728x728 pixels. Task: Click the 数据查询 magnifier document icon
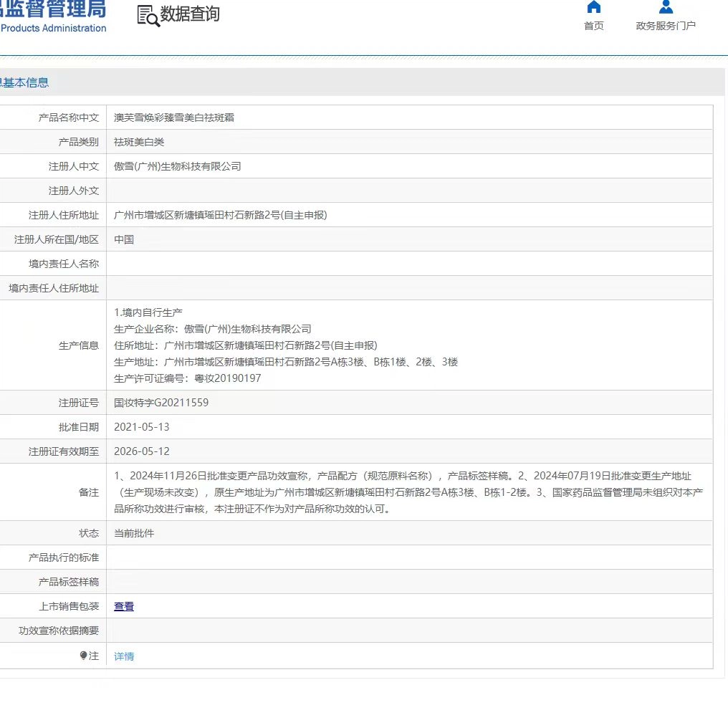pos(148,16)
